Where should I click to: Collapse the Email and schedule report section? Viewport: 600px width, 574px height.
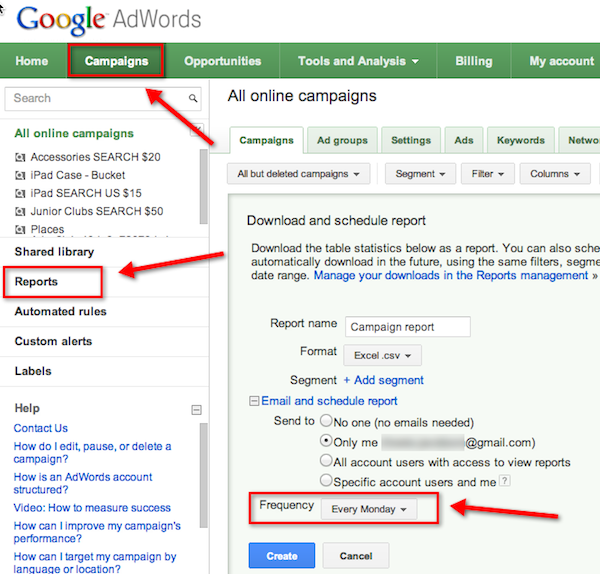254,401
